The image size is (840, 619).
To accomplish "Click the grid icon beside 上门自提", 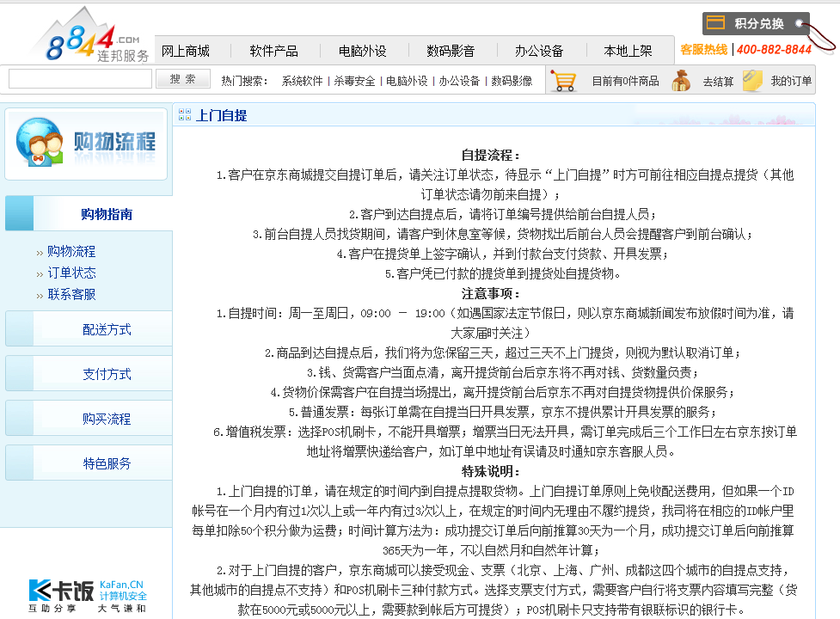I will [x=185, y=114].
